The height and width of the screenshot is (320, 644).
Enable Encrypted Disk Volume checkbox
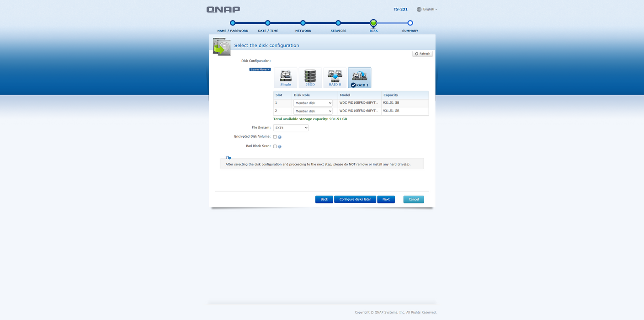tap(275, 137)
